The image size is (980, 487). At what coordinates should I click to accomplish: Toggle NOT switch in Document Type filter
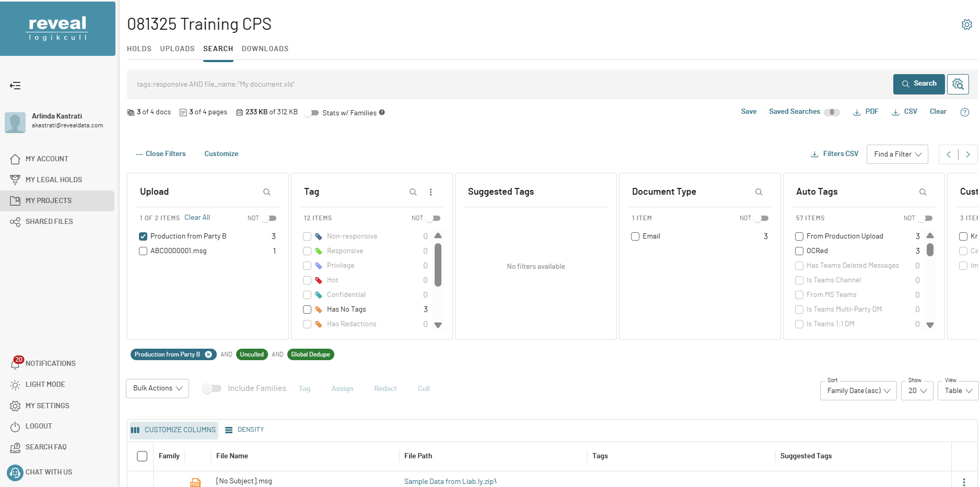pyautogui.click(x=762, y=218)
